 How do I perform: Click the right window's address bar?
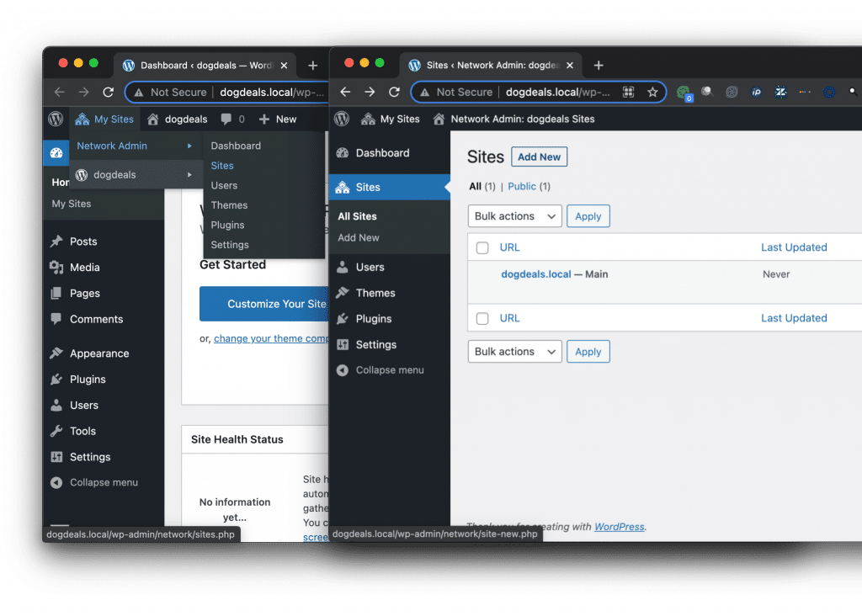(x=539, y=93)
